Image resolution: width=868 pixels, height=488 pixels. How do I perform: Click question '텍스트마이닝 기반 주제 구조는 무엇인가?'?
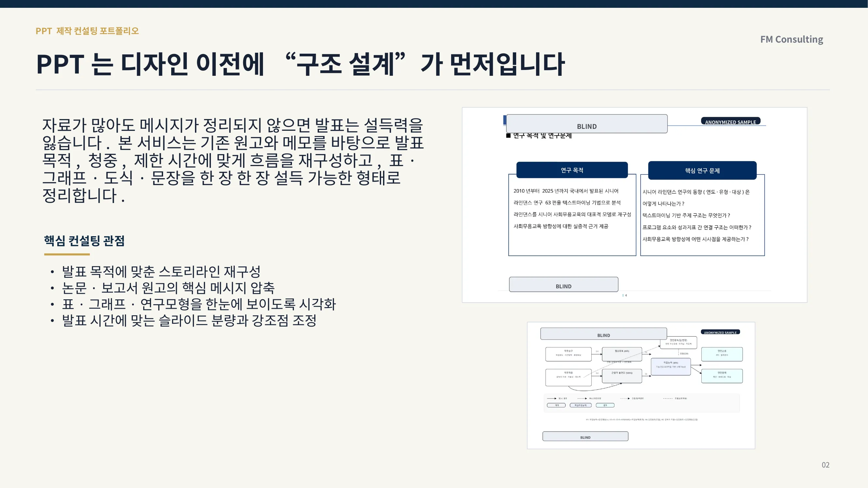click(x=686, y=216)
